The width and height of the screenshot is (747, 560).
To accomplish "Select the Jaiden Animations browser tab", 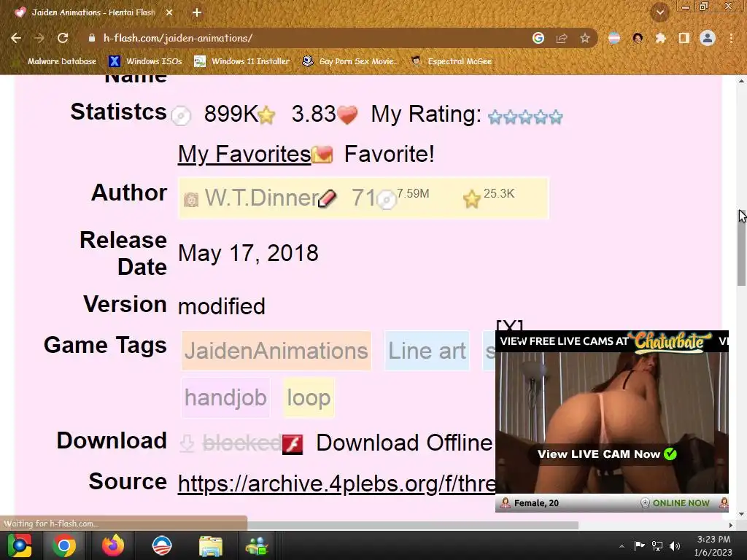I will pos(93,12).
